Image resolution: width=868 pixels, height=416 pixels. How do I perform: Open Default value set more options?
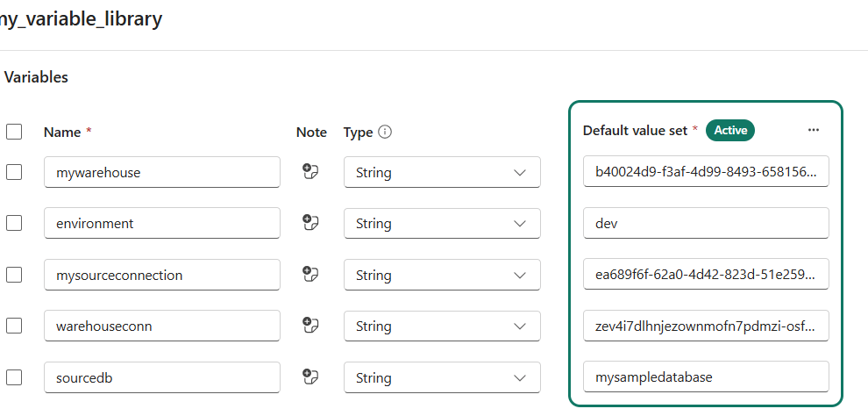[814, 130]
